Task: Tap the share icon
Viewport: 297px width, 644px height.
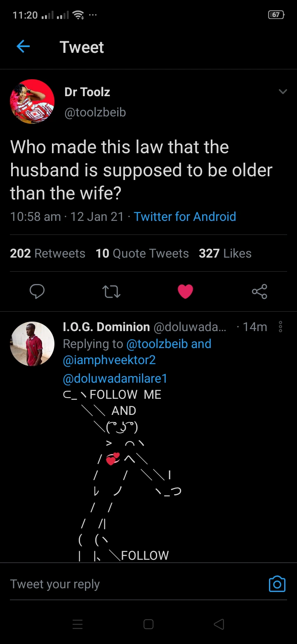Action: [x=259, y=291]
